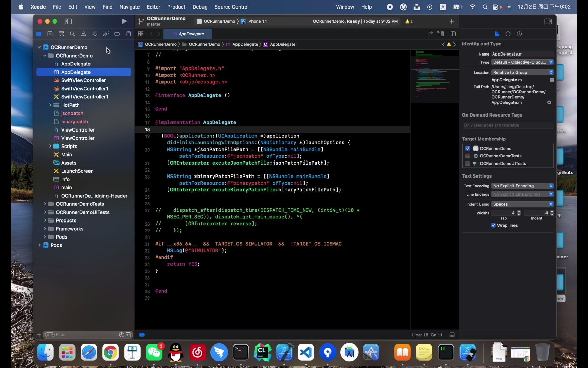
Task: Toggle the navigator sidebar button
Action: point(68,21)
